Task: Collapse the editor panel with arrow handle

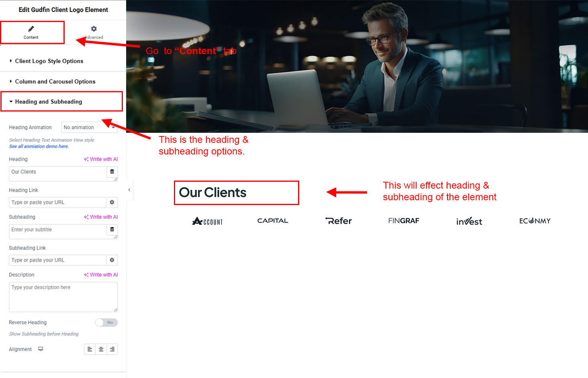Action: [x=129, y=190]
